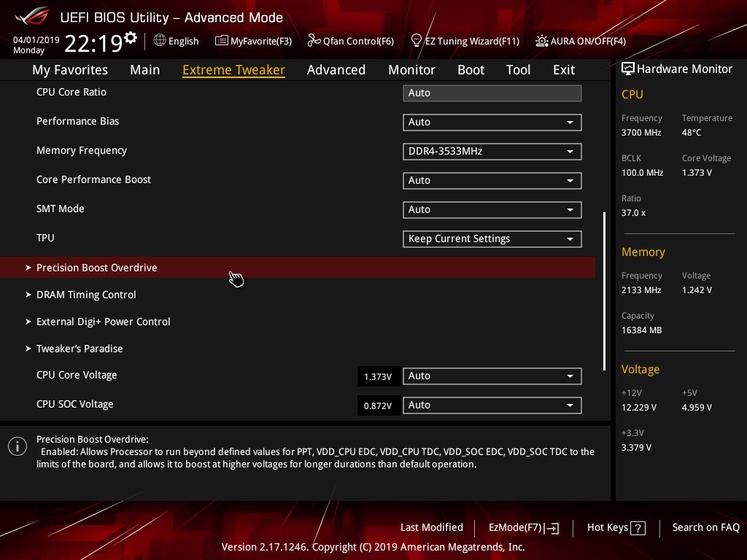
Task: Open the Performance Bias dropdown
Action: coord(492,122)
